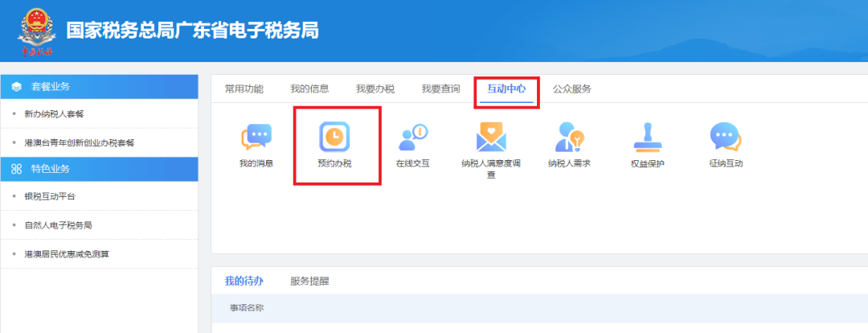Select the 我的待办 tab
This screenshot has height=333, width=868.
[x=244, y=281]
